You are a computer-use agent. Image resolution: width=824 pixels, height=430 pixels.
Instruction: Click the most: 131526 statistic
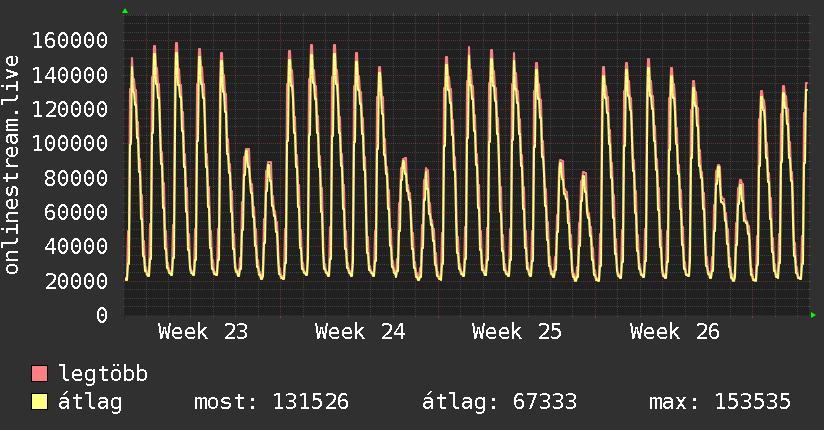point(271,402)
